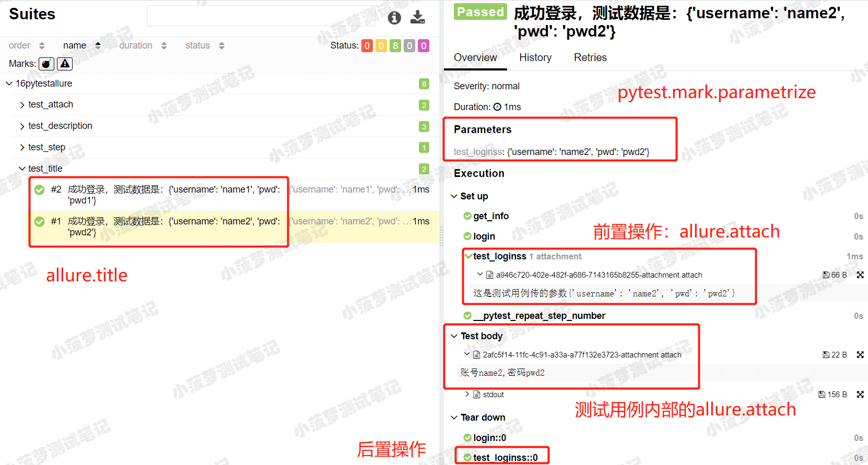Click the Passed status badge

[x=480, y=12]
